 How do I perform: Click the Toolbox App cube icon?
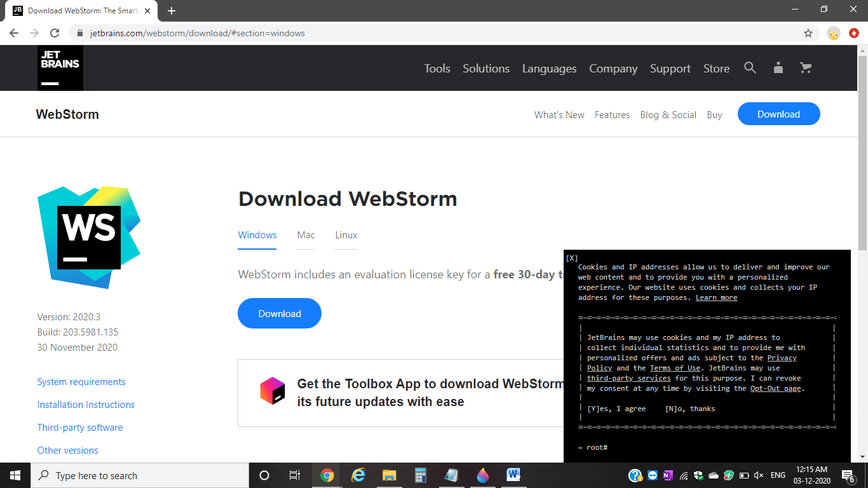(x=273, y=391)
